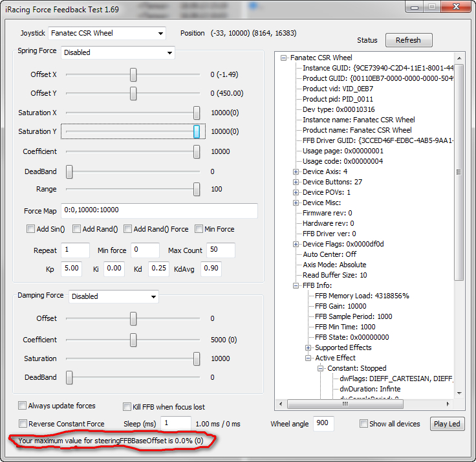Expand the Device Axis tree node
The height and width of the screenshot is (462, 476).
(x=296, y=171)
